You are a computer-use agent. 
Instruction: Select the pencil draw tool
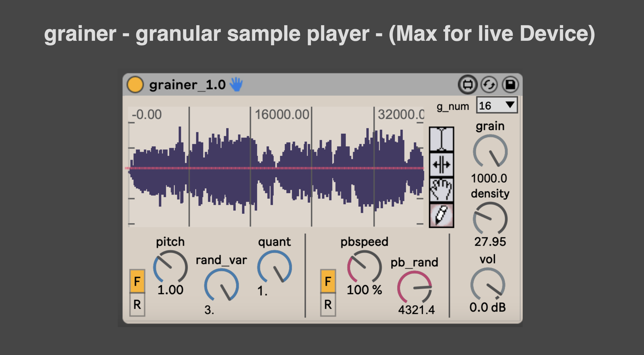[x=441, y=215]
